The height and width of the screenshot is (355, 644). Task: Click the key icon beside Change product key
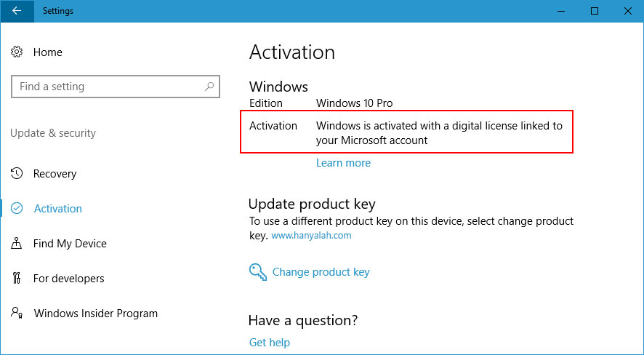pyautogui.click(x=257, y=272)
